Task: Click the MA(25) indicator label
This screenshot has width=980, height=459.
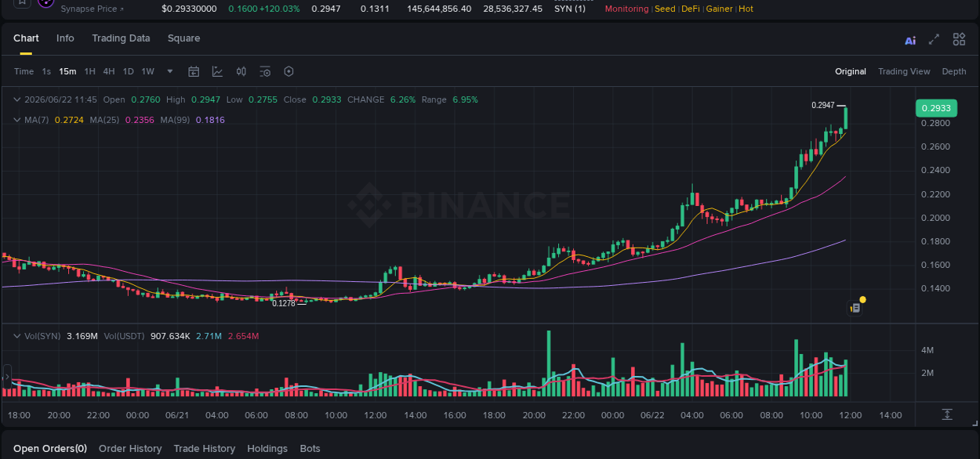Action: [104, 120]
